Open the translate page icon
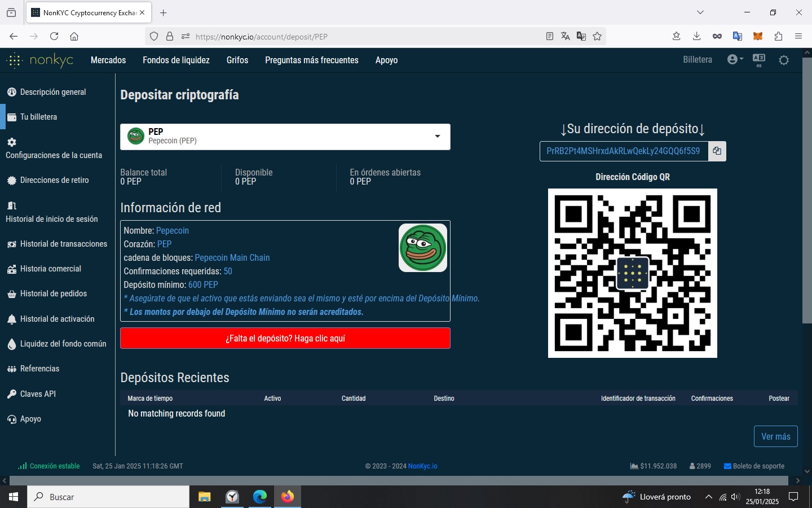The width and height of the screenshot is (812, 508). tap(566, 36)
